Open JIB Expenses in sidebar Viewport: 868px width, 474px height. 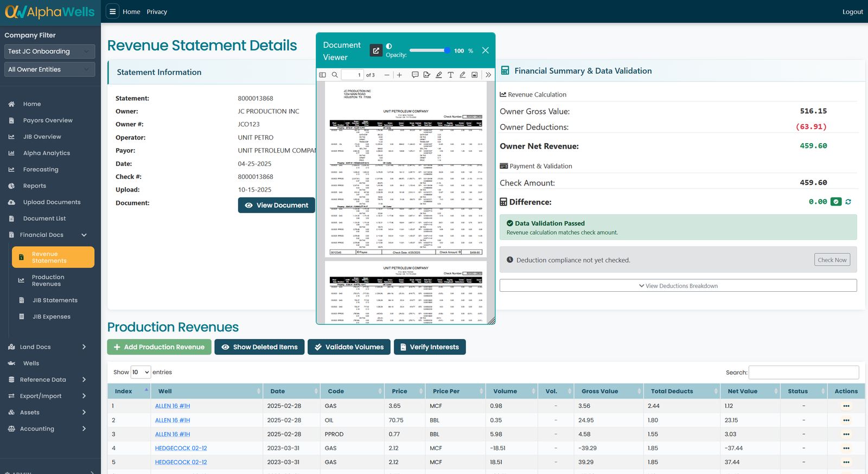pos(52,317)
